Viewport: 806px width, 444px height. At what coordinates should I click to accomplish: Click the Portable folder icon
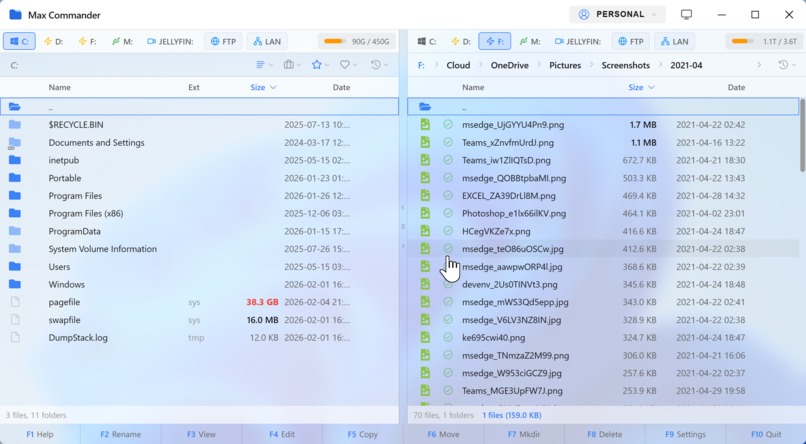pyautogui.click(x=15, y=178)
